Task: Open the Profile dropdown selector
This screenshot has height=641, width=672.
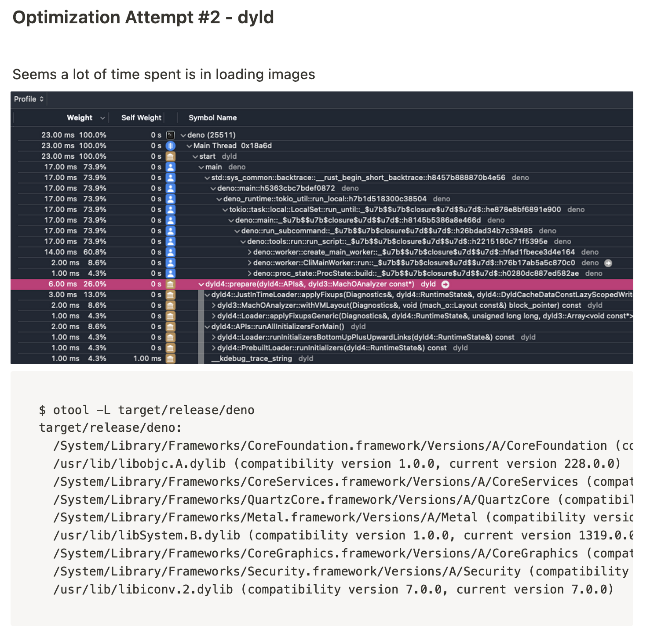Action: tap(29, 99)
